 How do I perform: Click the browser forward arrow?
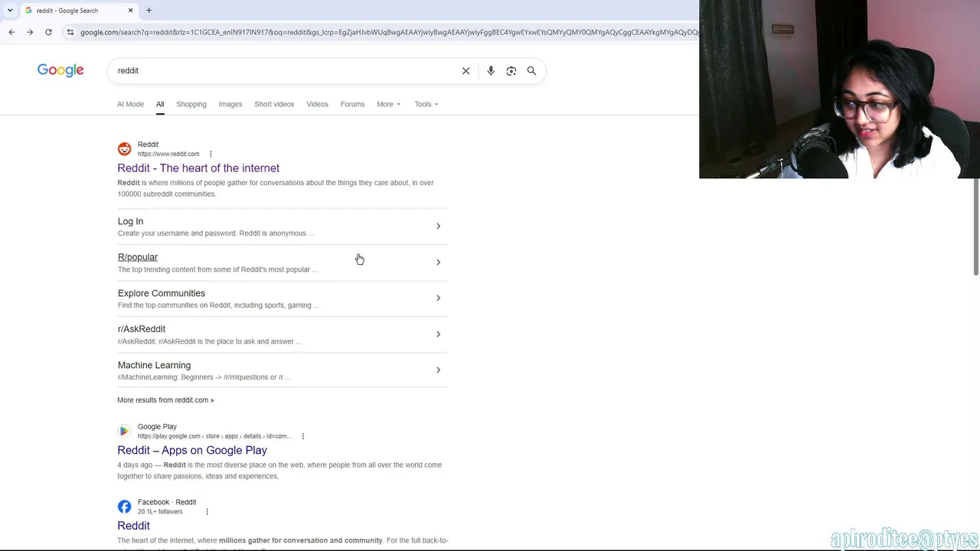[30, 32]
